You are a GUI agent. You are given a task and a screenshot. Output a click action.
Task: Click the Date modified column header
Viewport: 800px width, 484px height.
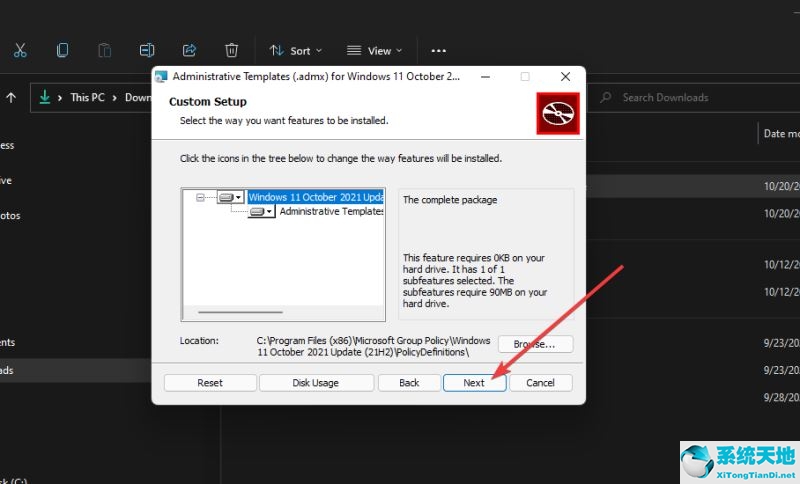pyautogui.click(x=781, y=134)
